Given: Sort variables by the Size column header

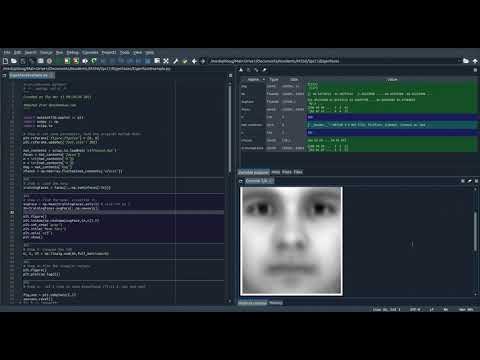Looking at the screenshot, I should [x=294, y=79].
